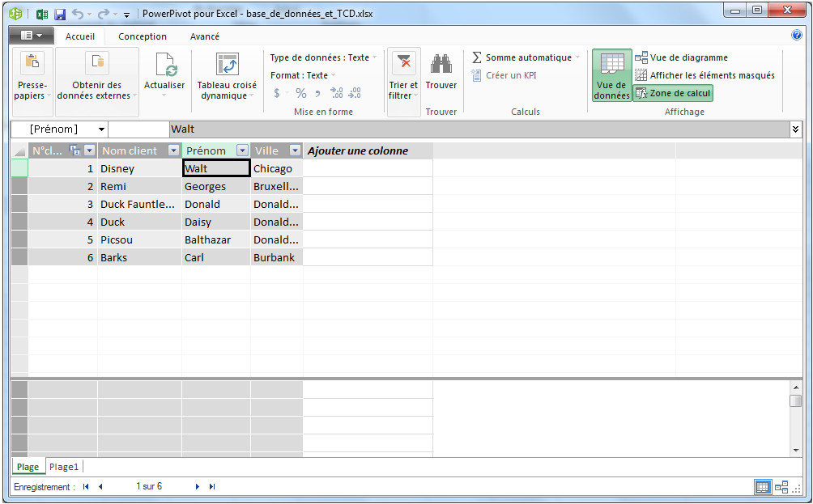Decrease the decimal places

pyautogui.click(x=355, y=93)
